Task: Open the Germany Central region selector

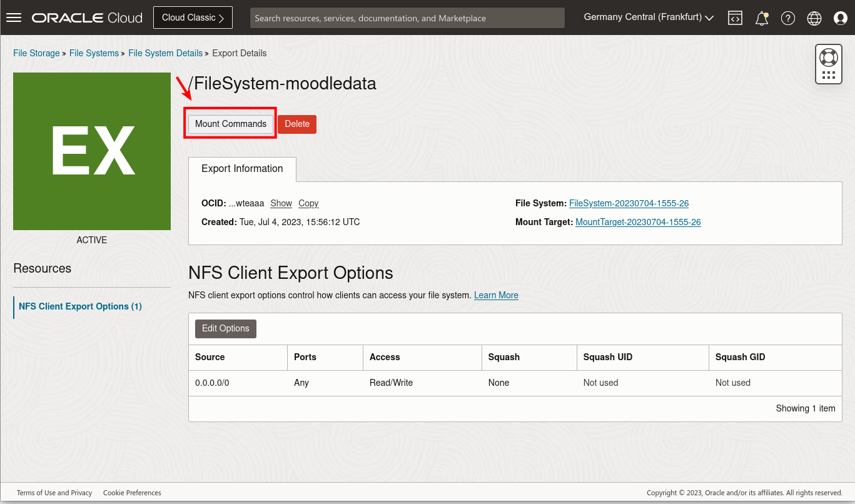Action: click(x=647, y=17)
